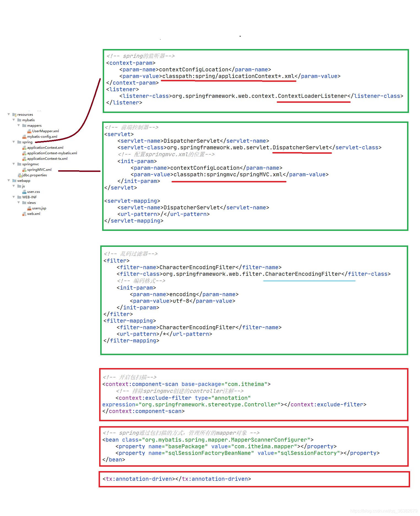Click the '<tx:annotation-driven>' line

coord(177,479)
